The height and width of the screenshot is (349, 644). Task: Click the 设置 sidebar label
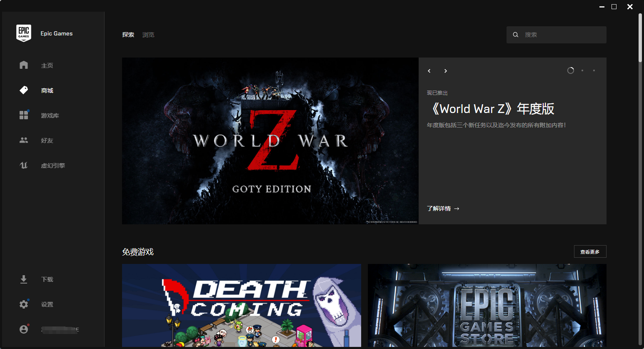tap(47, 304)
